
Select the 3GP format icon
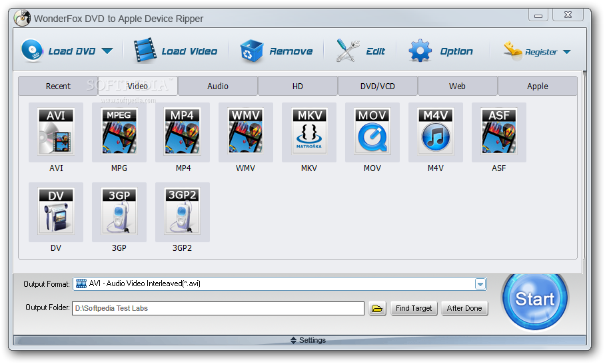119,212
